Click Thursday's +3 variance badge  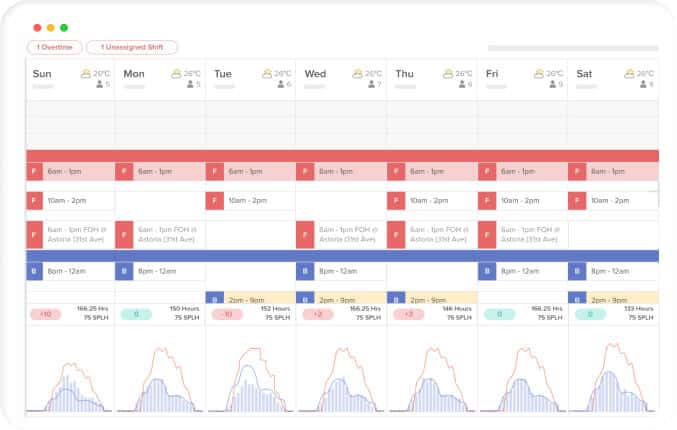point(408,314)
